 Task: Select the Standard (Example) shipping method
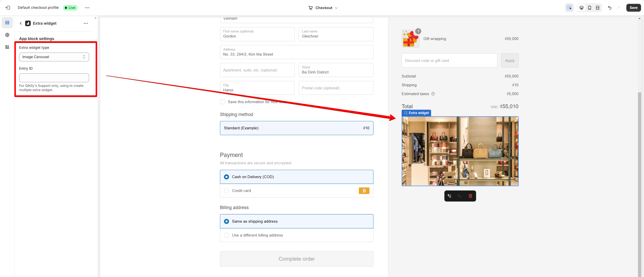point(296,128)
